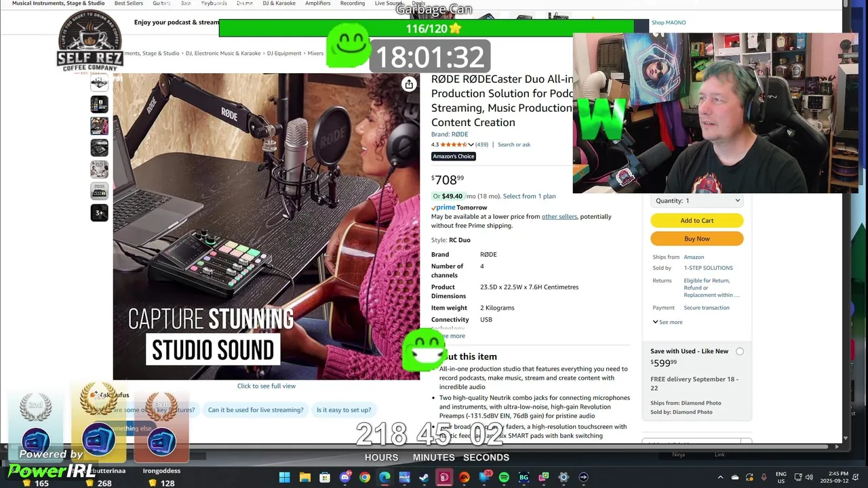Click the OneDrive cloud tray icon
This screenshot has height=488, width=868.
click(734, 477)
